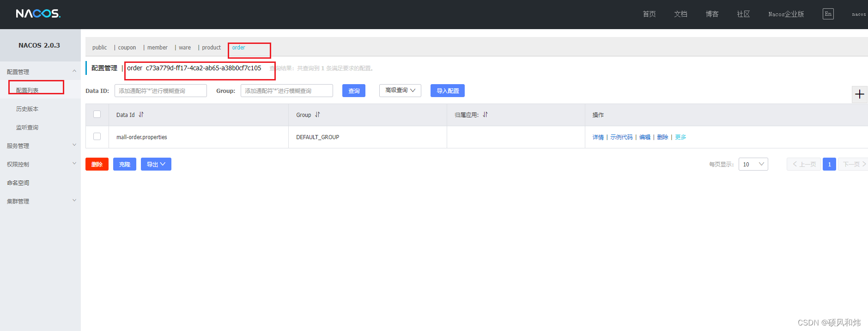Open 导出 dropdown button
The height and width of the screenshot is (331, 868).
[156, 164]
